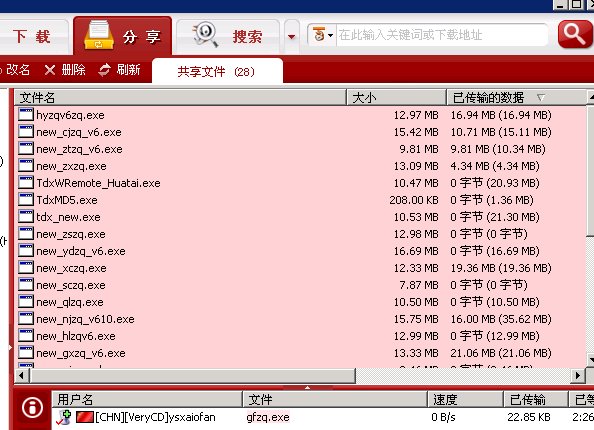
Task: Sort by 文件名 column header
Action: pyautogui.click(x=180, y=98)
